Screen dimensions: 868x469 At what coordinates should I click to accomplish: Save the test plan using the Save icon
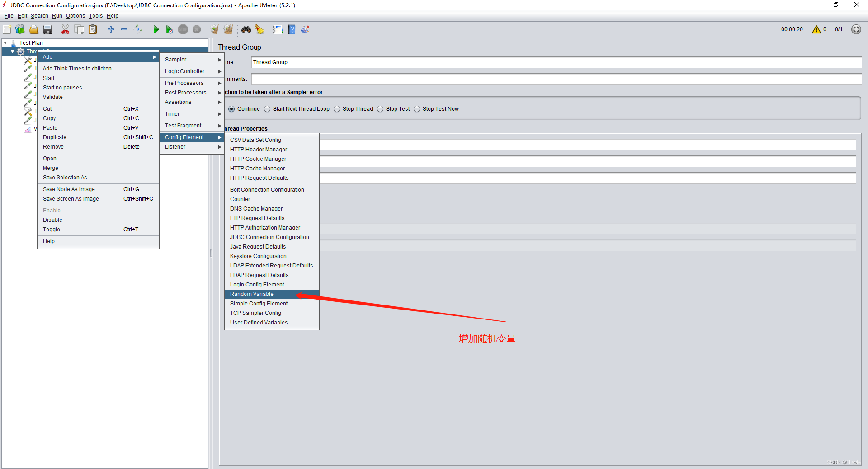47,29
